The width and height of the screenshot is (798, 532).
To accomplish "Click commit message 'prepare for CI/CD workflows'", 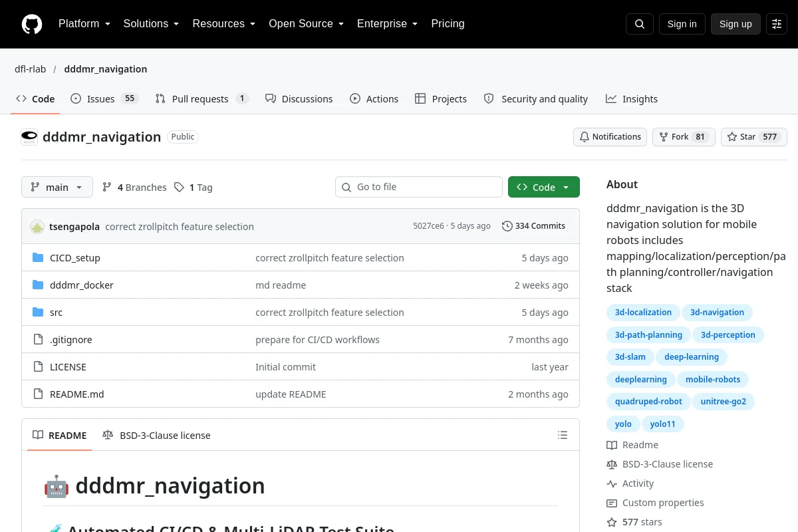I will tap(317, 340).
